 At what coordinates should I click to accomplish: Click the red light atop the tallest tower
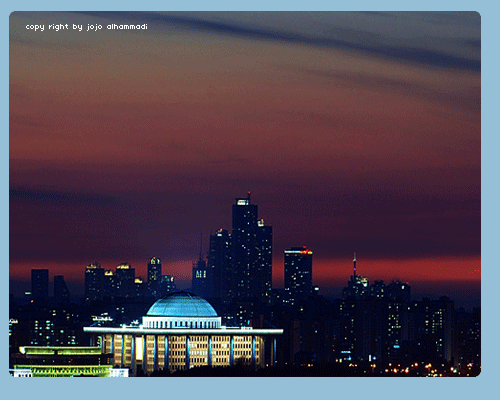click(249, 193)
